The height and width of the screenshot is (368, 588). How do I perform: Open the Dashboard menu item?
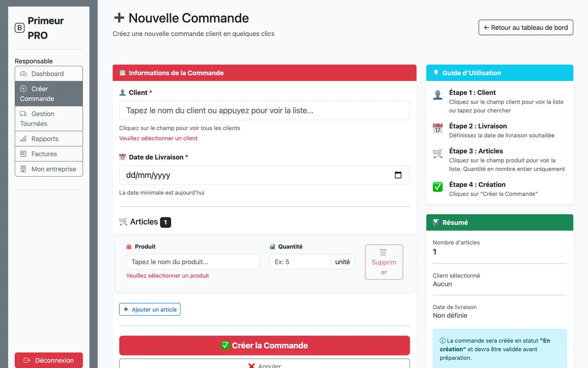tap(49, 74)
